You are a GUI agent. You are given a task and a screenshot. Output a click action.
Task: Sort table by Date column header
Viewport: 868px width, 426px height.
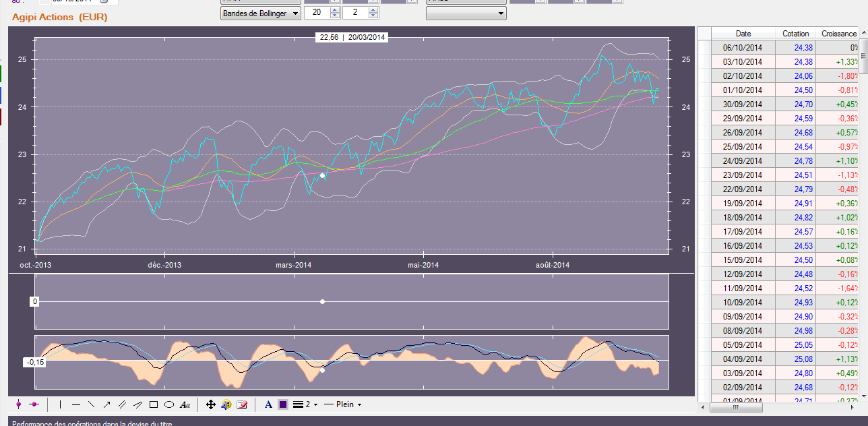[743, 33]
